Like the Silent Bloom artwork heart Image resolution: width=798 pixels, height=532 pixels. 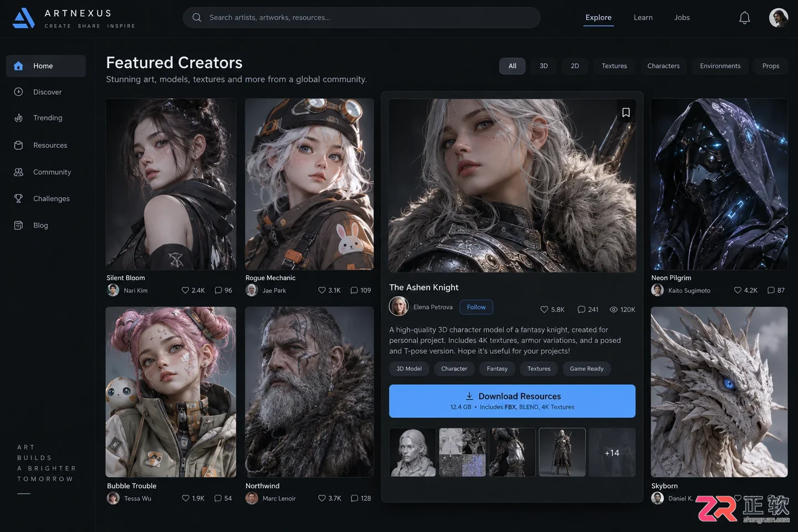(185, 290)
